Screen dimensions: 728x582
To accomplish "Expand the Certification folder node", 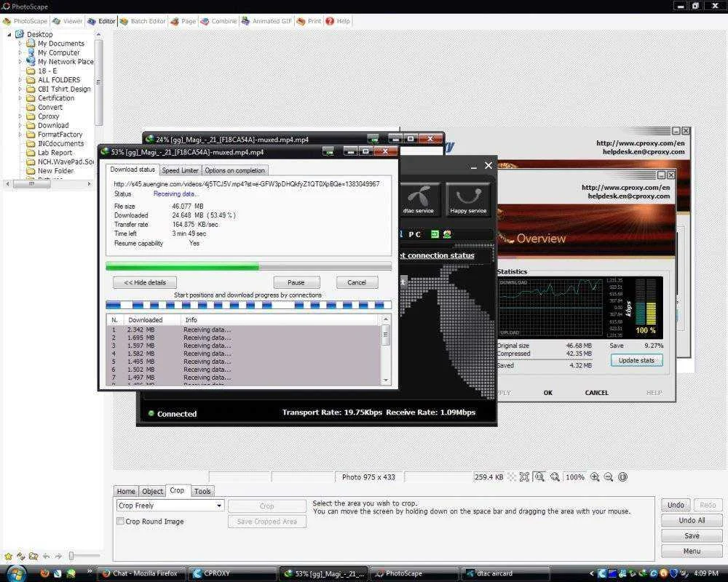I will (20, 98).
